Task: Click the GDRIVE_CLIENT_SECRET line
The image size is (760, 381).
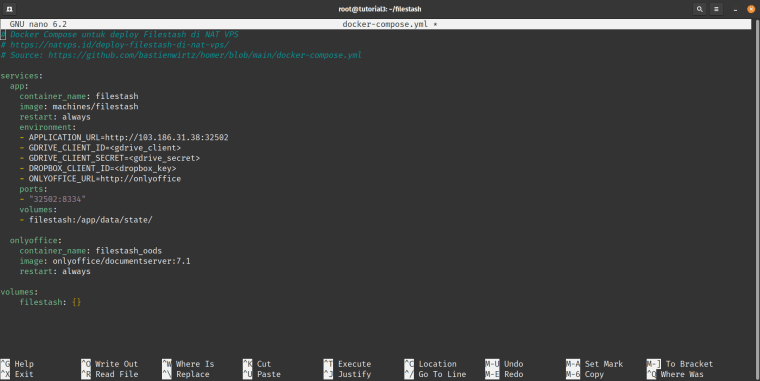Action: [110, 158]
